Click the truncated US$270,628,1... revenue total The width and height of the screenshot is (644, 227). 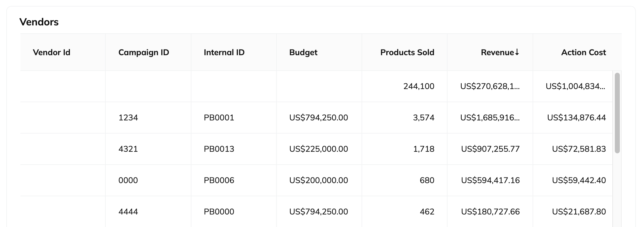[x=490, y=86]
